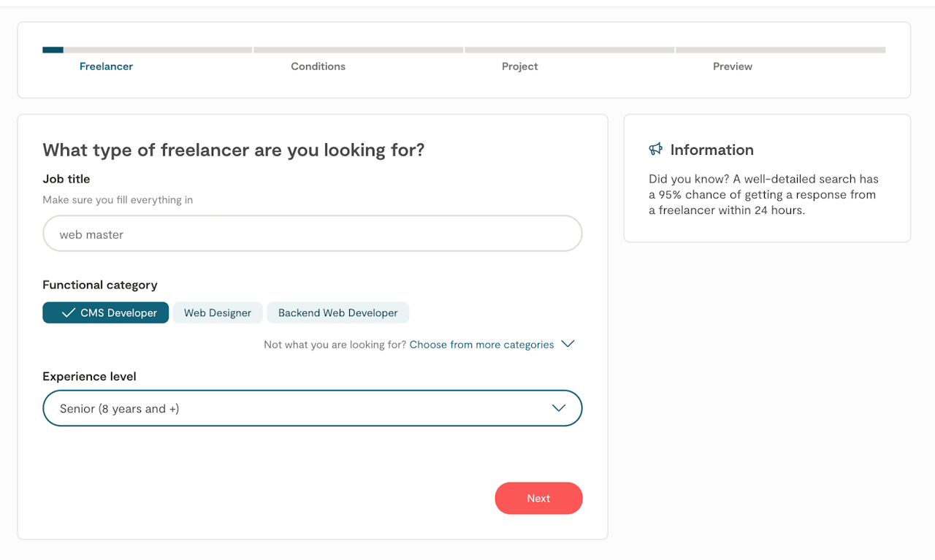Click the Preview progress bar segment
Screen dimensions: 935x560
coord(780,50)
